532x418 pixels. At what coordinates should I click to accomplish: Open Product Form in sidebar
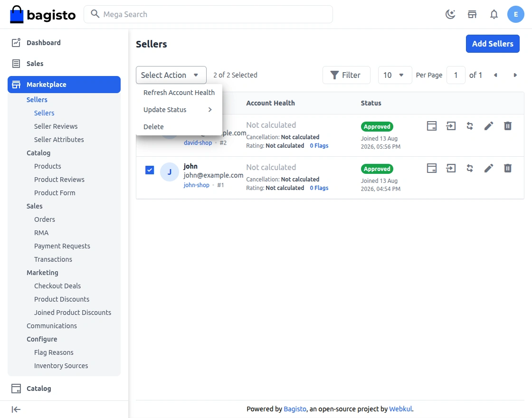[x=55, y=193]
